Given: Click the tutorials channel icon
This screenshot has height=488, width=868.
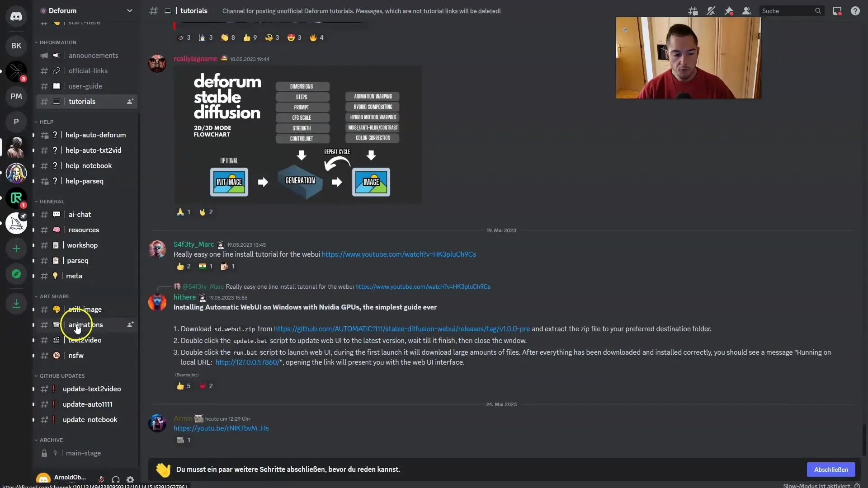Looking at the screenshot, I should coord(57,101).
